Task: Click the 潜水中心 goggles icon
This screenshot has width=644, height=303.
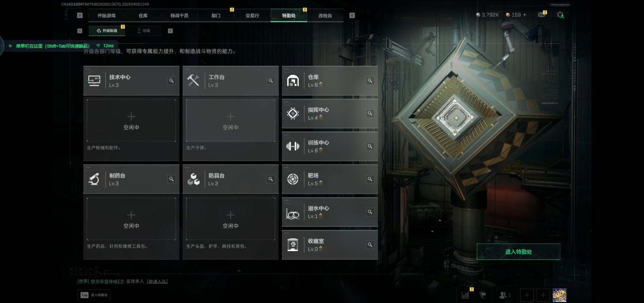Action: pyautogui.click(x=293, y=214)
